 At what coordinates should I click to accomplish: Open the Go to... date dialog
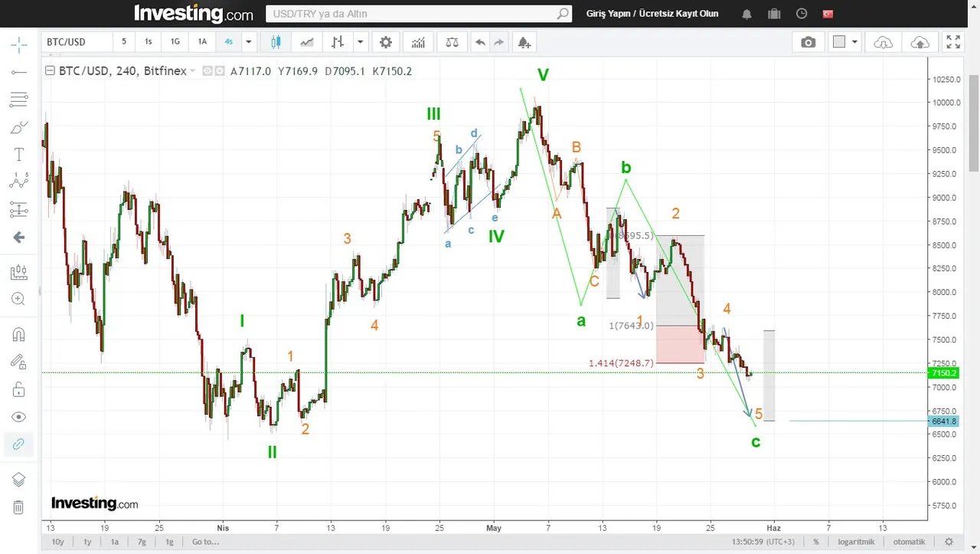pos(206,542)
